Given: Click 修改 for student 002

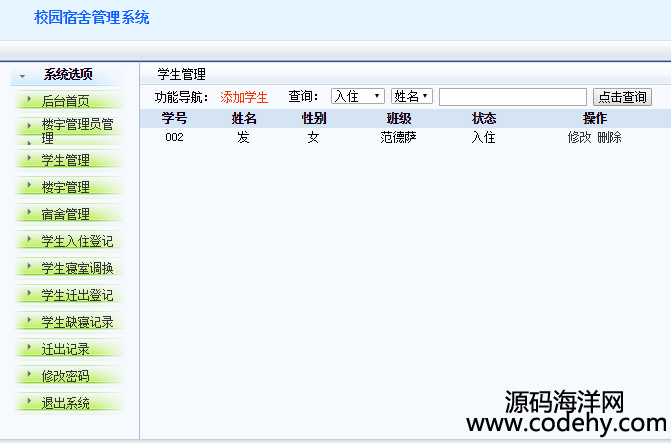Looking at the screenshot, I should [x=579, y=137].
